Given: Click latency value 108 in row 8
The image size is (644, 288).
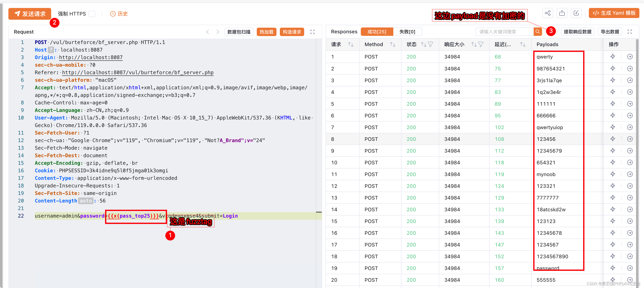Looking at the screenshot, I should [x=499, y=139].
